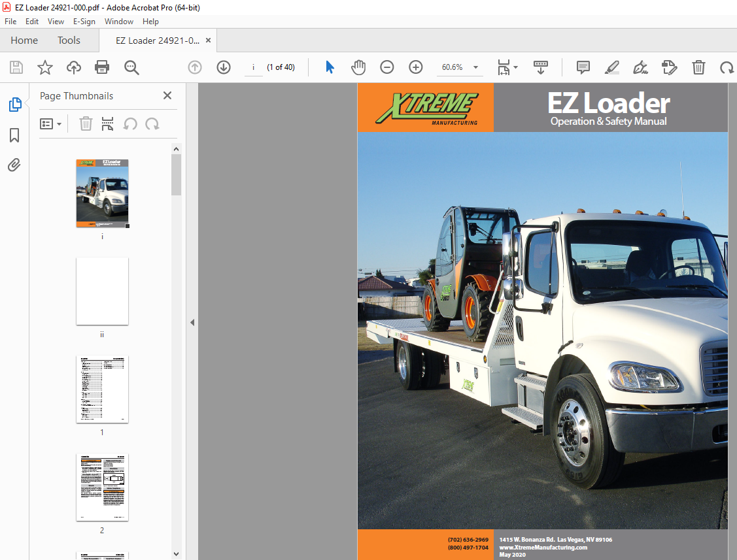Select the EZ Loader 24921-0... document tab
Viewport: 737px width, 560px height.
click(158, 41)
